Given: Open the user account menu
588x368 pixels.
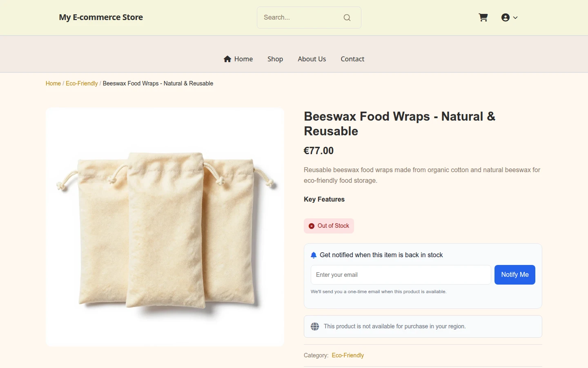Looking at the screenshot, I should [509, 18].
